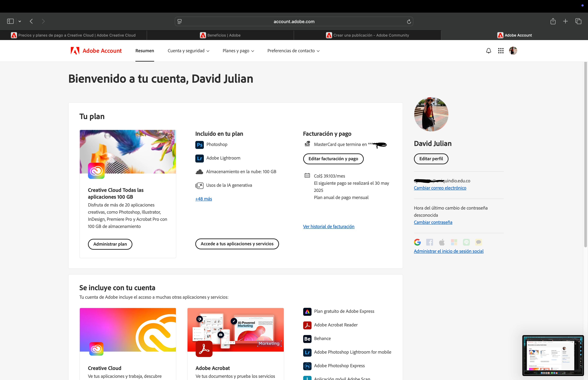The image size is (588, 380).
Task: Open Preferencias de contacto dropdown
Action: (293, 51)
